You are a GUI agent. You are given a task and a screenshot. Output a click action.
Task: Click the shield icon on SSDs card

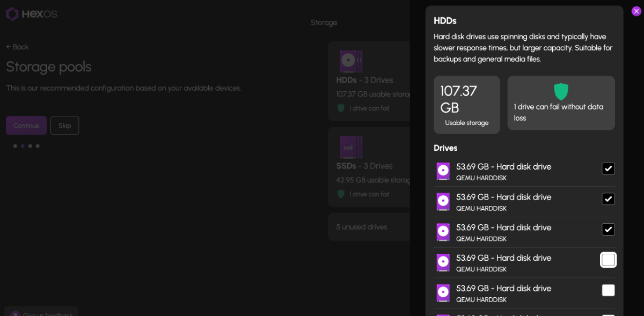(x=341, y=194)
